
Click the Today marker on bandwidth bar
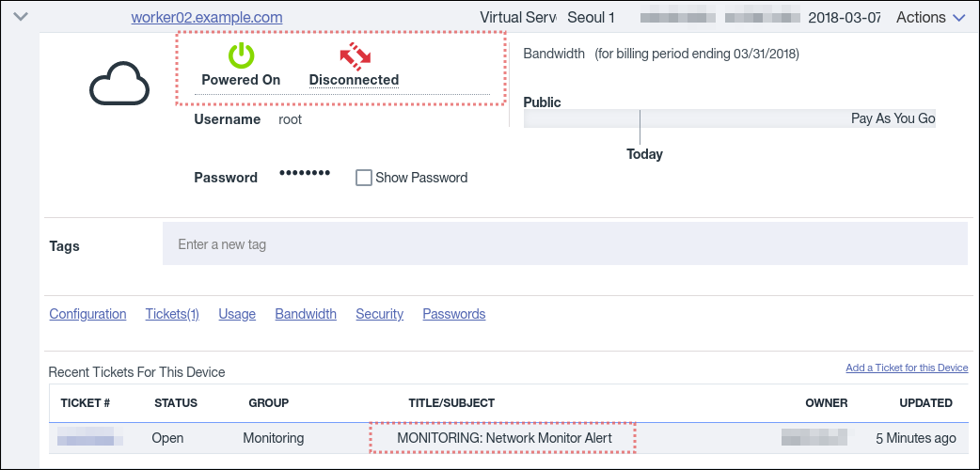coord(644,154)
